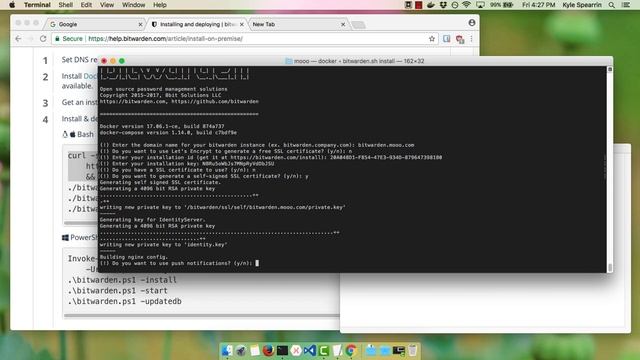The height and width of the screenshot is (360, 640).
Task: Open Launchpad rocket icon in Dock
Action: (x=241, y=350)
